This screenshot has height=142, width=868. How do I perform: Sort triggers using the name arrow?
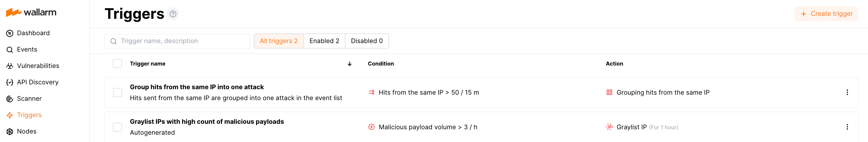pyautogui.click(x=349, y=64)
